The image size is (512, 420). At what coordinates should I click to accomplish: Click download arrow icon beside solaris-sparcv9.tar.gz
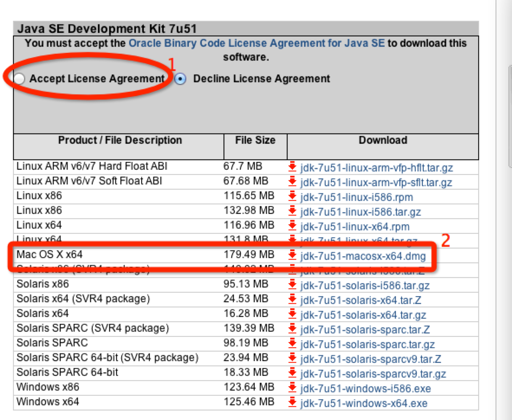[292, 373]
